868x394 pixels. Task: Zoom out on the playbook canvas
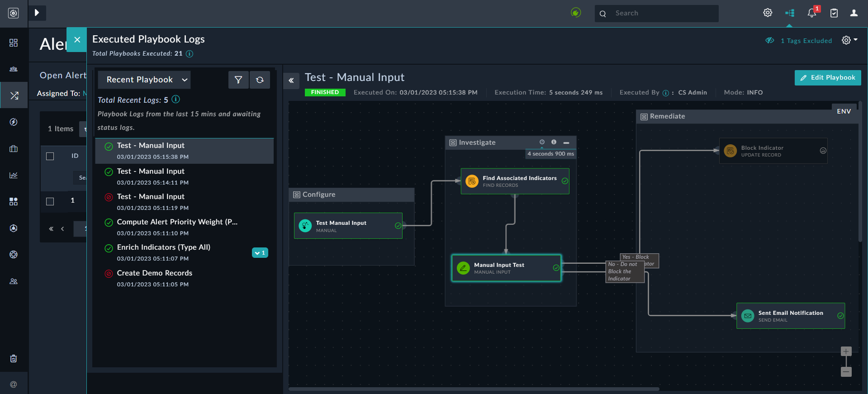(x=846, y=372)
